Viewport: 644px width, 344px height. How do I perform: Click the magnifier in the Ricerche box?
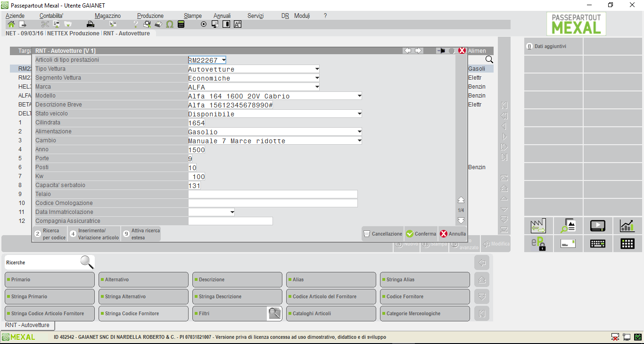pyautogui.click(x=87, y=262)
